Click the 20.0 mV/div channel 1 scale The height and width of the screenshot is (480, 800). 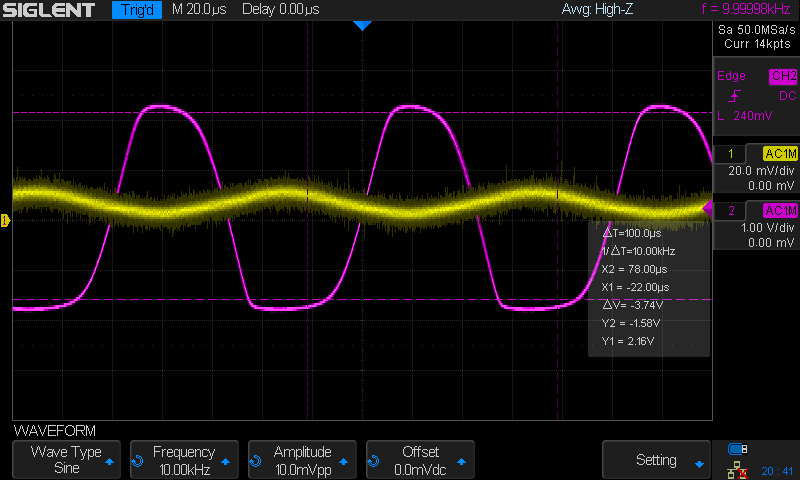pos(761,171)
